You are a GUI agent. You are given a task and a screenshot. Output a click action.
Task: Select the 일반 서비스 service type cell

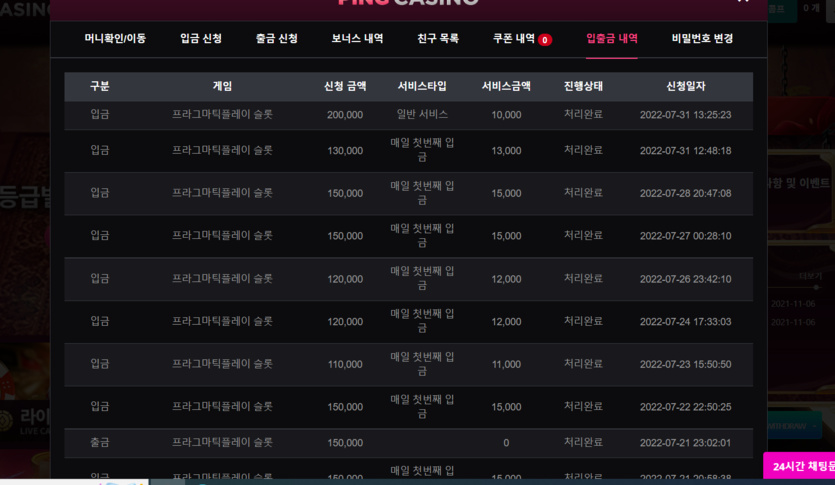[422, 114]
